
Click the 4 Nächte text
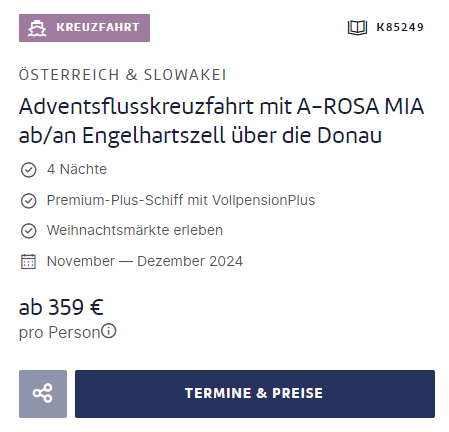(77, 169)
